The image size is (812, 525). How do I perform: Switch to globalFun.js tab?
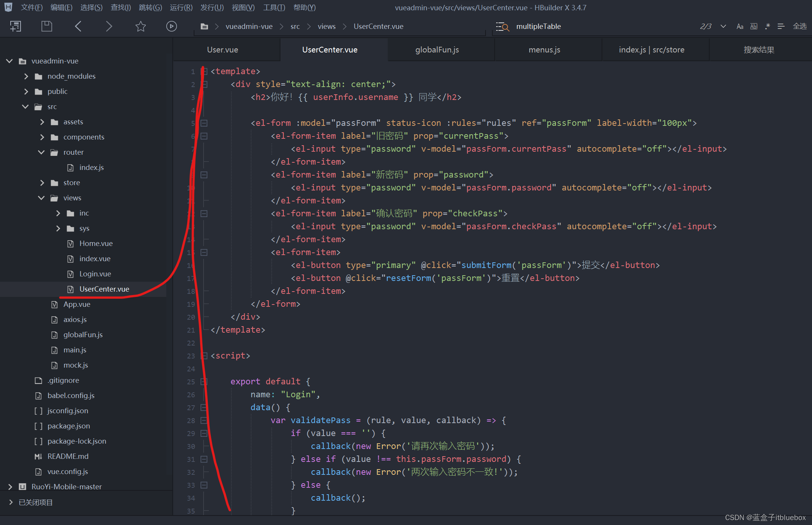tap(437, 50)
